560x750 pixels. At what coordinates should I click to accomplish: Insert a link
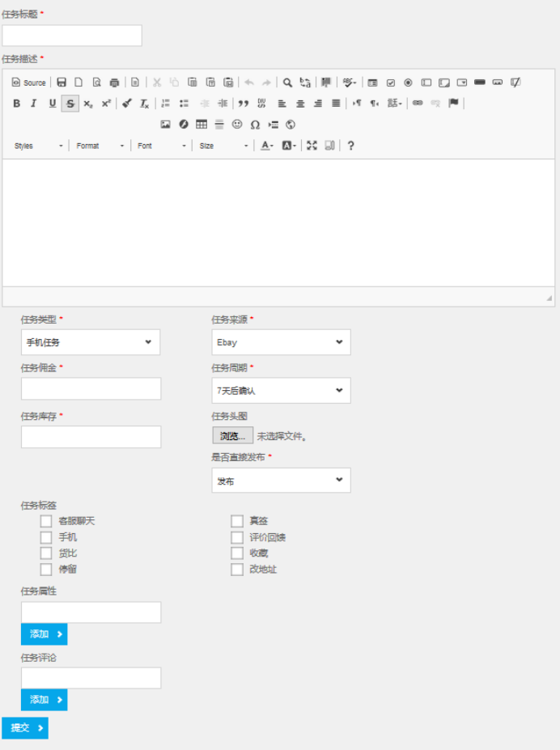pyautogui.click(x=418, y=103)
